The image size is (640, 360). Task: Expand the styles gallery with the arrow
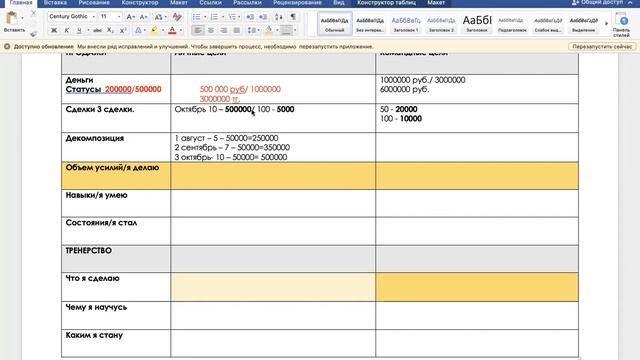click(x=606, y=24)
